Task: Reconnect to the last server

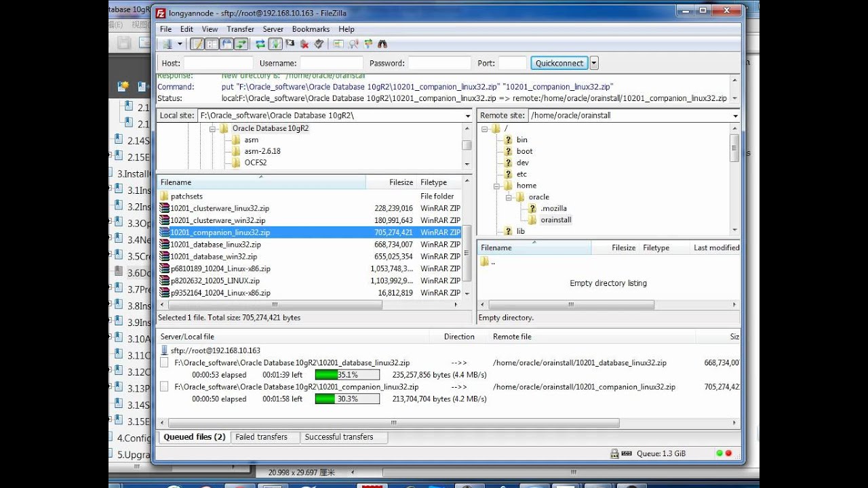Action: point(319,44)
